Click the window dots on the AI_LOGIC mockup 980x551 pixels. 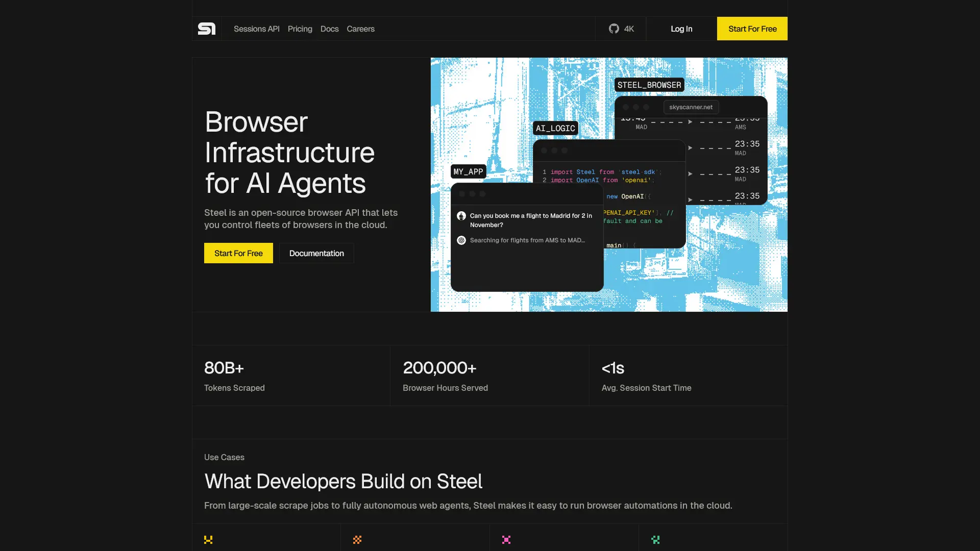(x=554, y=151)
